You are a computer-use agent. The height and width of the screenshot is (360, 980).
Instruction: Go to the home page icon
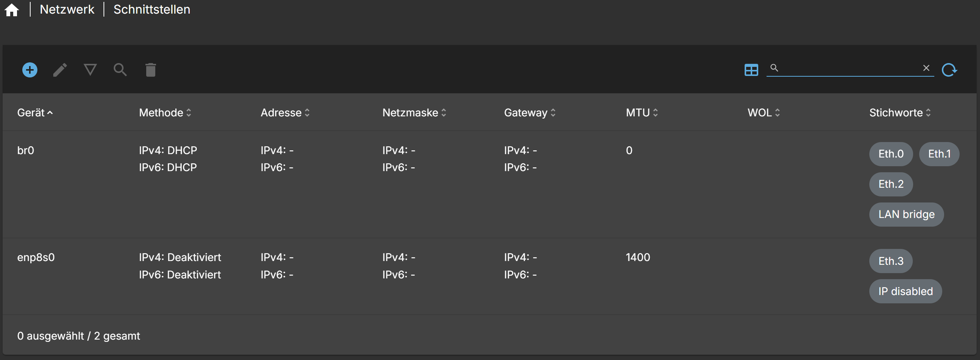click(12, 10)
